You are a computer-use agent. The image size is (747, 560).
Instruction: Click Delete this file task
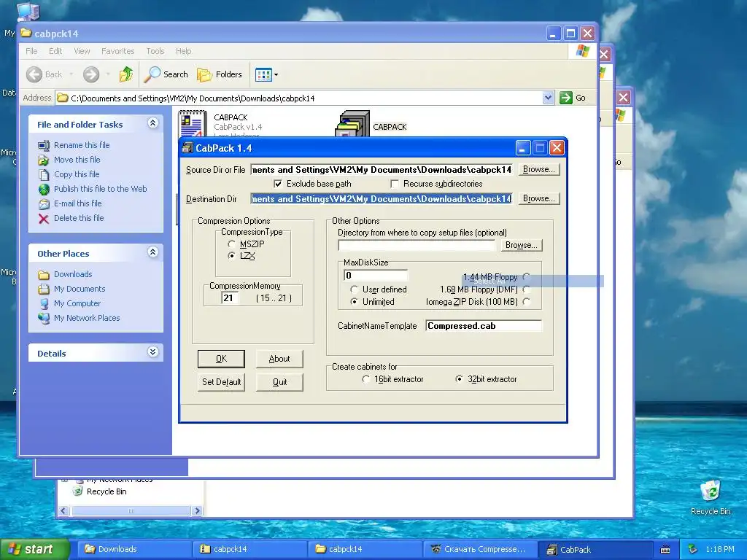pyautogui.click(x=79, y=217)
